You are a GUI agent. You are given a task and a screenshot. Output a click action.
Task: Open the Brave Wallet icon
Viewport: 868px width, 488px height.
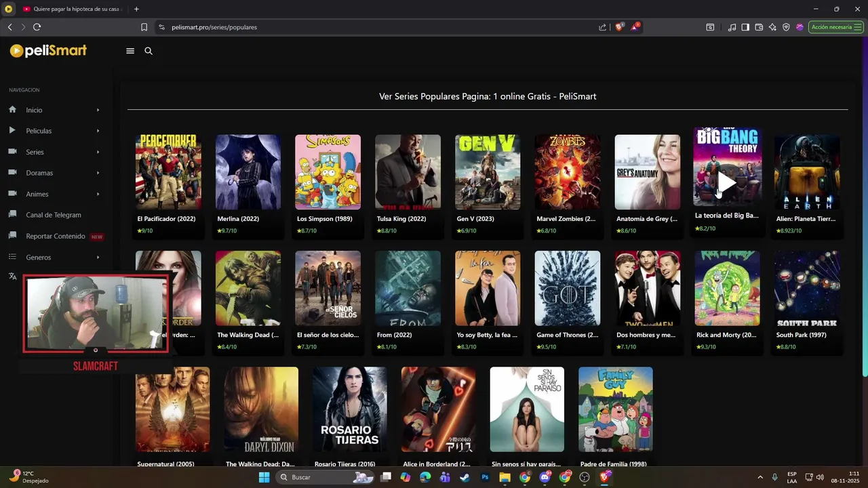[759, 27]
